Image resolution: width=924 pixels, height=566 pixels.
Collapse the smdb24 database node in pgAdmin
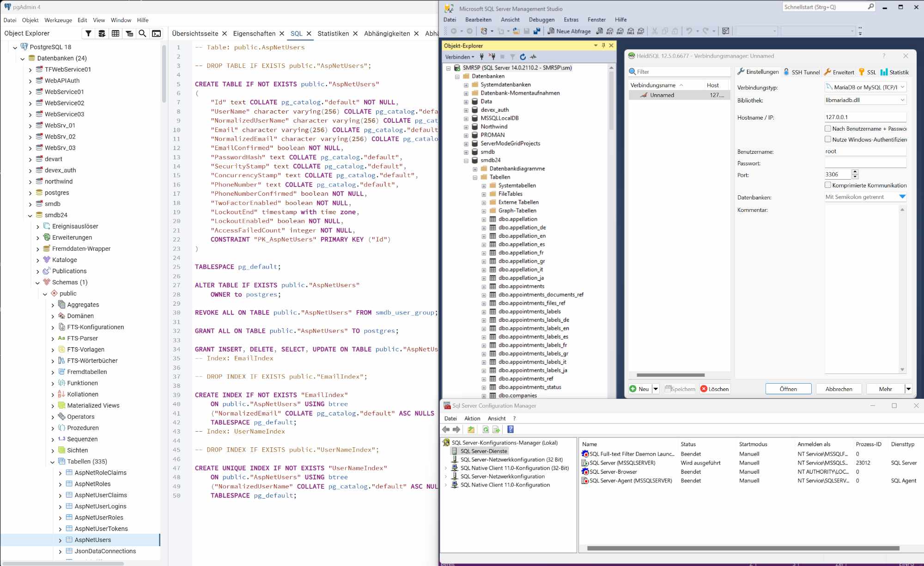[x=30, y=215]
